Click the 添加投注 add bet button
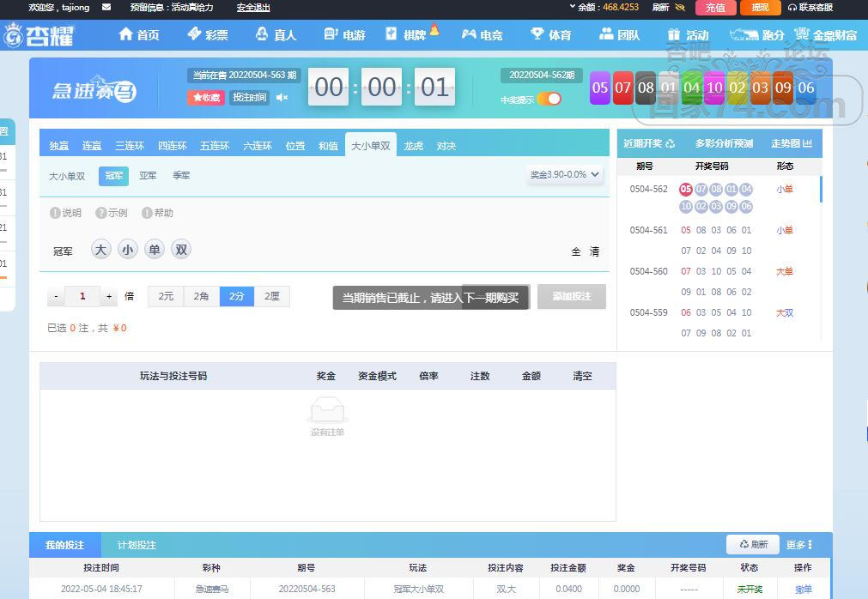Viewport: 868px width, 599px height. click(571, 296)
